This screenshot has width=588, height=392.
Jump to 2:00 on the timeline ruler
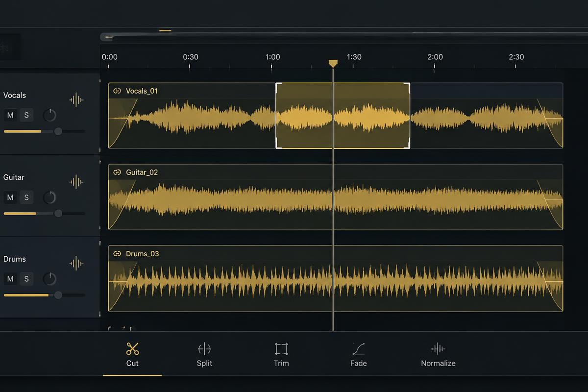click(x=435, y=57)
